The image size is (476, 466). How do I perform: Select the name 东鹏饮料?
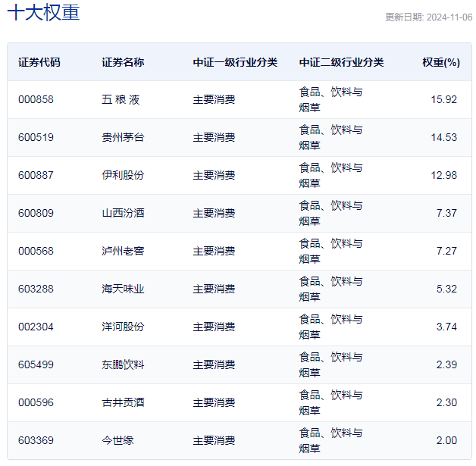[x=123, y=364]
